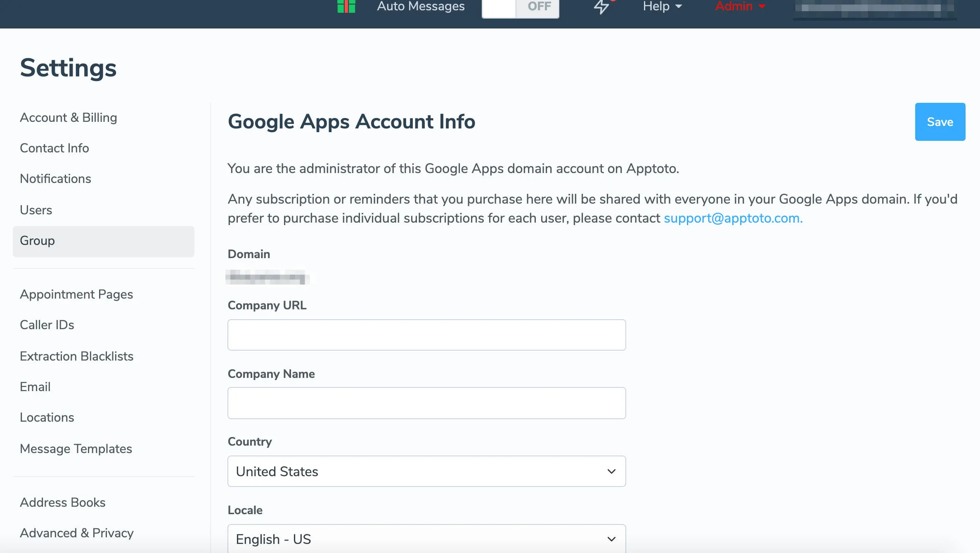Open the Country dropdown showing United States
This screenshot has width=980, height=553.
(x=426, y=471)
